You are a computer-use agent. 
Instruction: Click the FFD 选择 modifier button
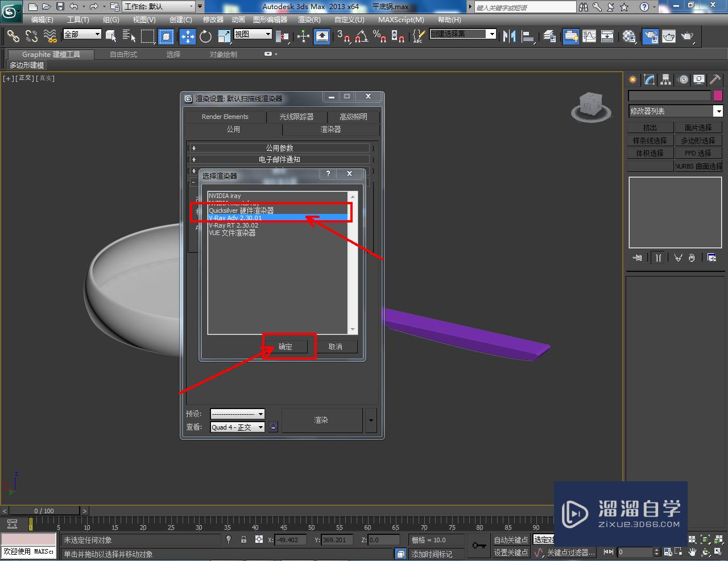698,153
